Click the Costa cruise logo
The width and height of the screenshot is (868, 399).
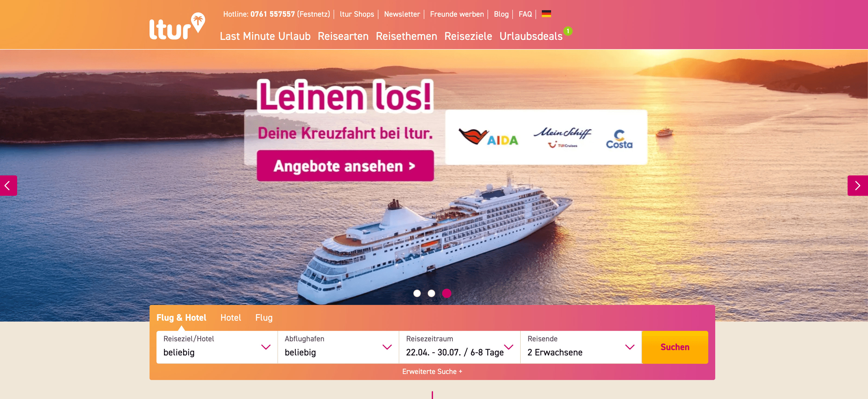[x=619, y=139]
